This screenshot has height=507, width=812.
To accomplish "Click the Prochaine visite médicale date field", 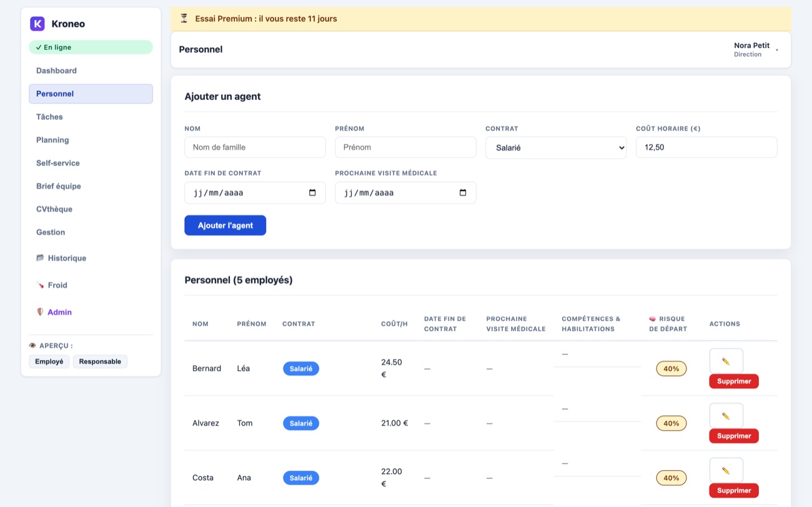I will click(405, 193).
